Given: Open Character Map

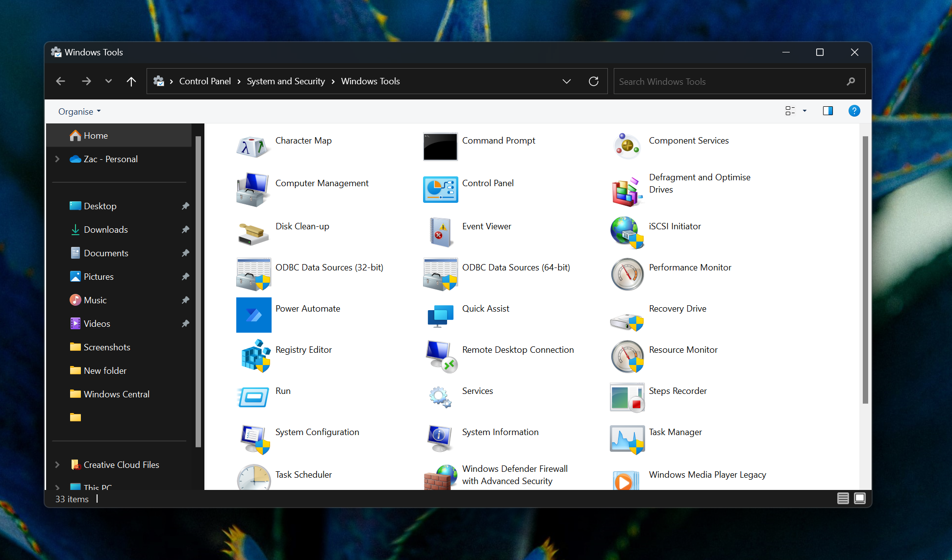Looking at the screenshot, I should pyautogui.click(x=303, y=141).
